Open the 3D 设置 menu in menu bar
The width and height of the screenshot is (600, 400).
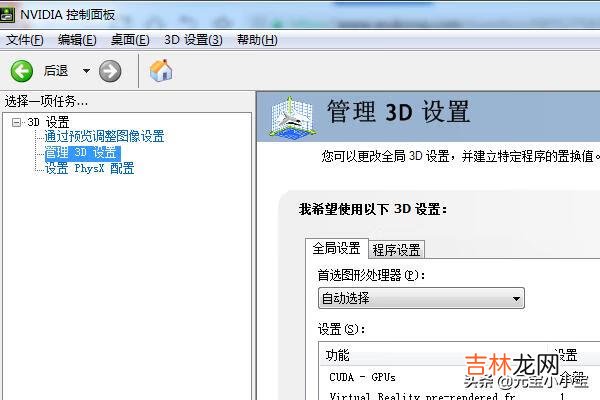193,40
